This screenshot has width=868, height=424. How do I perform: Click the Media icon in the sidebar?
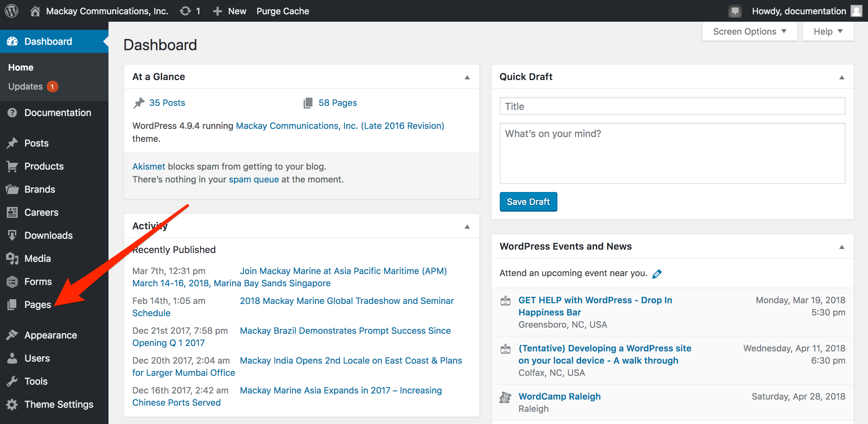[12, 258]
